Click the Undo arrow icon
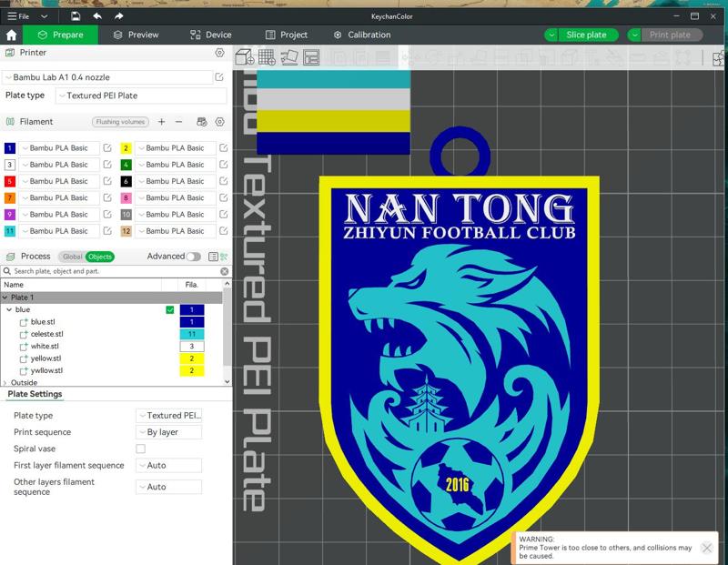Viewport: 728px width, 565px height. tap(97, 16)
